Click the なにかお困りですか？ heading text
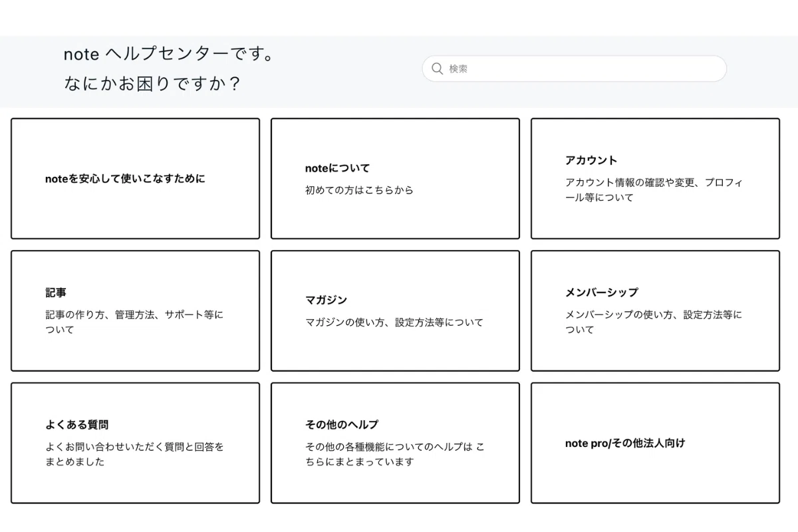Screen dimensions: 798x532 click(x=152, y=84)
